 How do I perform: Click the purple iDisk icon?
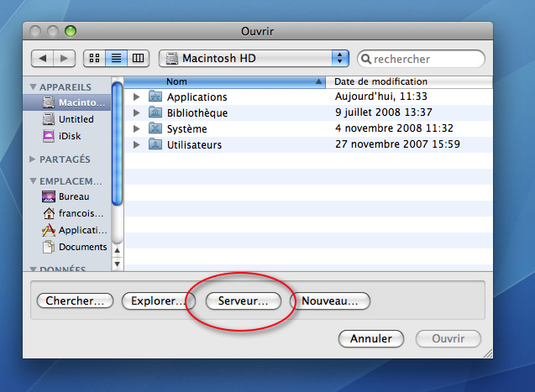[x=49, y=136]
